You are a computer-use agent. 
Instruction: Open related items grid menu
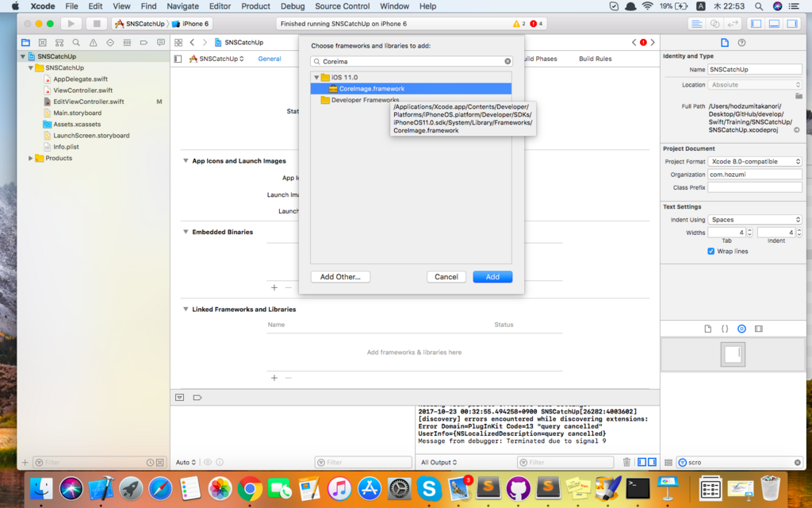coord(178,43)
